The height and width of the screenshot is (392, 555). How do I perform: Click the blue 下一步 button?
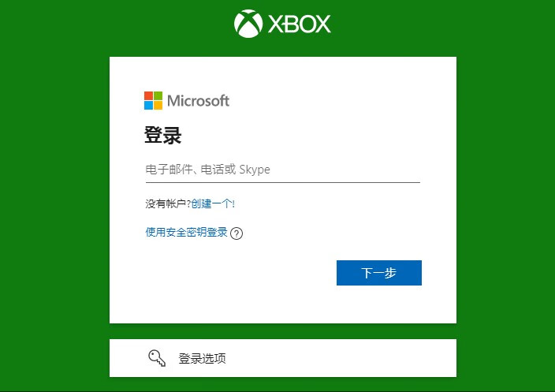tap(379, 273)
